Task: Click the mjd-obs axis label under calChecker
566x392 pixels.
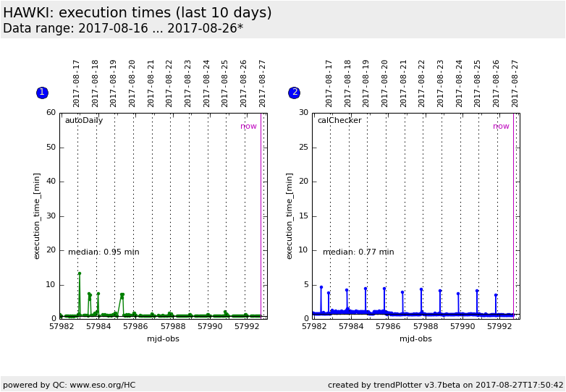Action: point(415,338)
